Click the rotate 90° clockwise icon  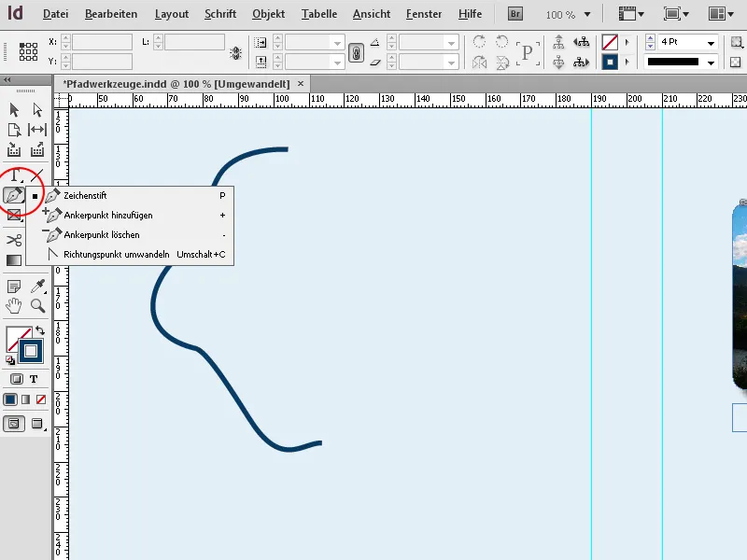coord(479,42)
